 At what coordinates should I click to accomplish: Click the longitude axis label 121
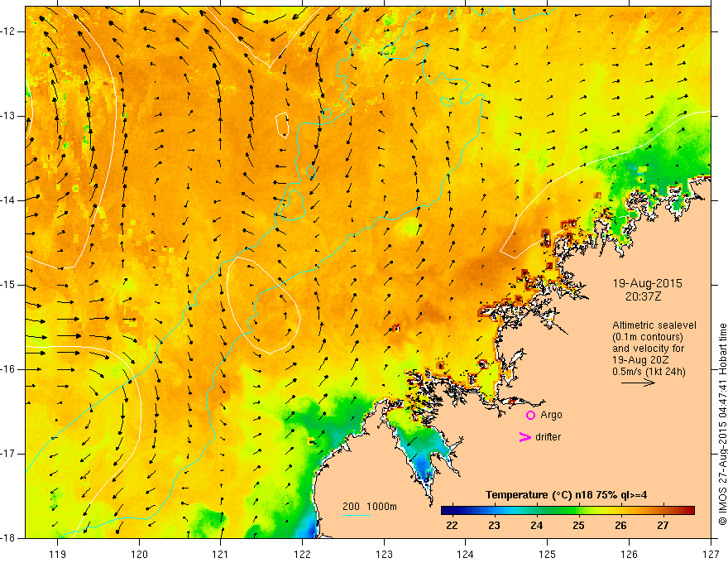coord(221,554)
